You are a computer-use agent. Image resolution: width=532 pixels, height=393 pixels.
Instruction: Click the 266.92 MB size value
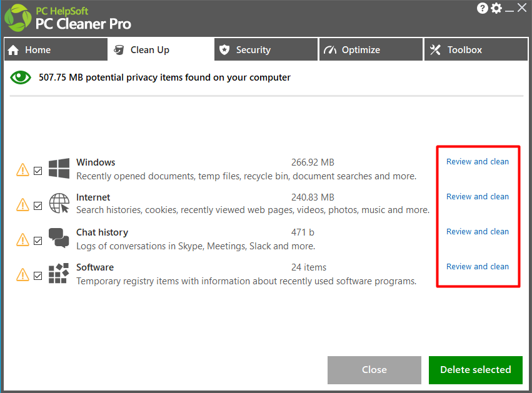point(313,162)
